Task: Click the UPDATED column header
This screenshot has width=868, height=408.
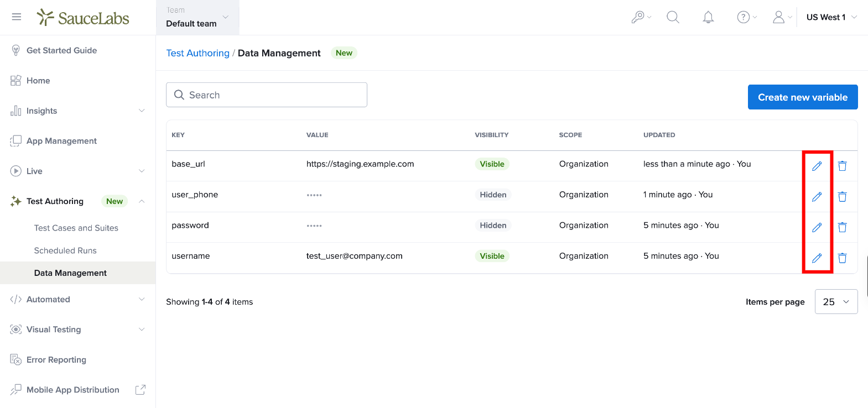Action: coord(659,135)
